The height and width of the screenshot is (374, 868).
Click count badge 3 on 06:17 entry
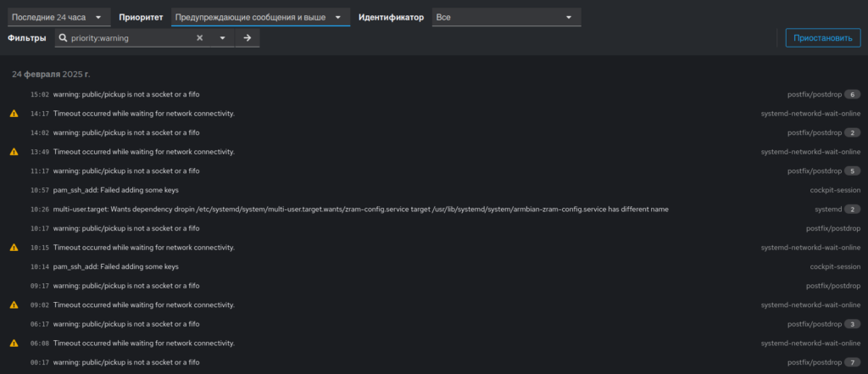point(853,324)
